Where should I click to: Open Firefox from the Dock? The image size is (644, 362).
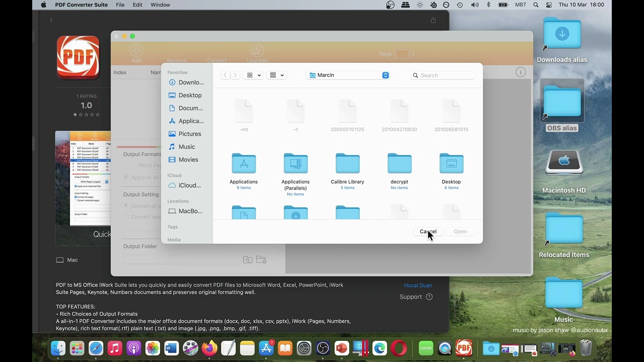click(x=209, y=348)
